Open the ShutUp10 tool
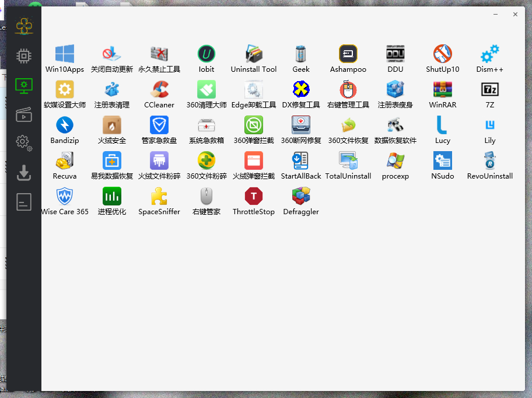532x398 pixels. tap(443, 54)
